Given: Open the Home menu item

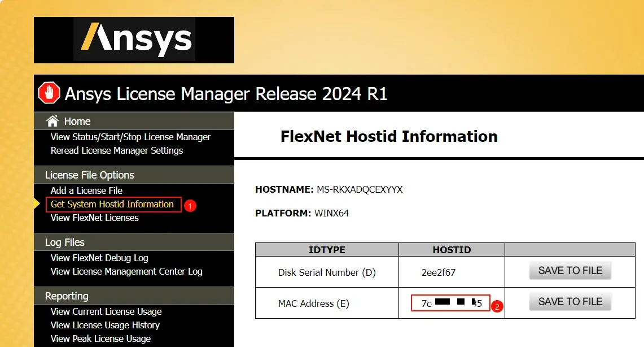Looking at the screenshot, I should tap(77, 122).
